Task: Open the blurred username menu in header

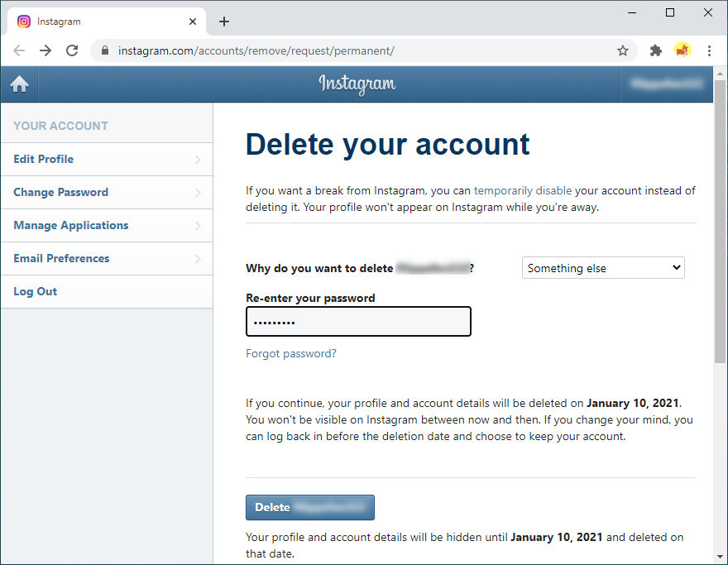Action: 666,84
